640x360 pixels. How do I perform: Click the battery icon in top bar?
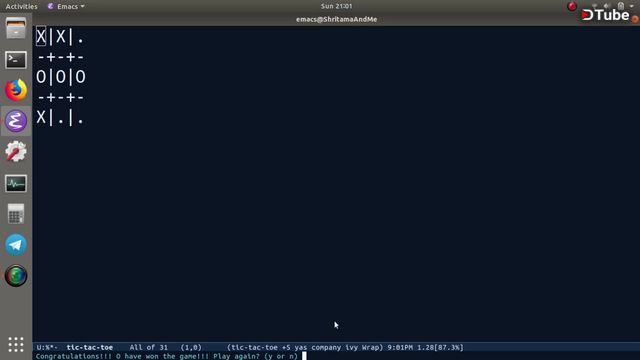620,6
